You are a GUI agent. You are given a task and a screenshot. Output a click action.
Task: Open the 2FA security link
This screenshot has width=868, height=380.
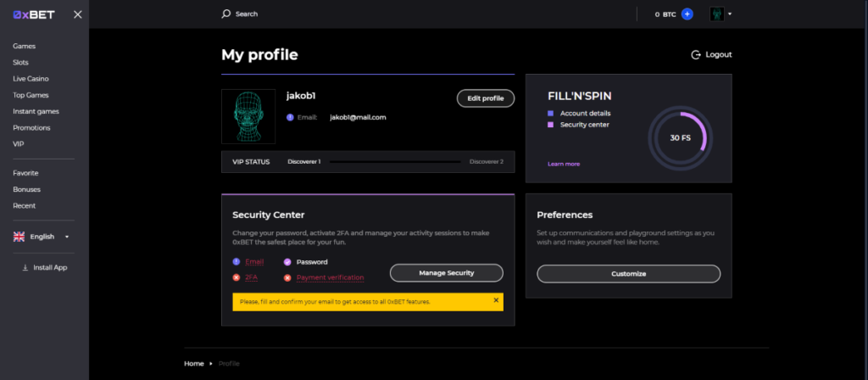252,277
